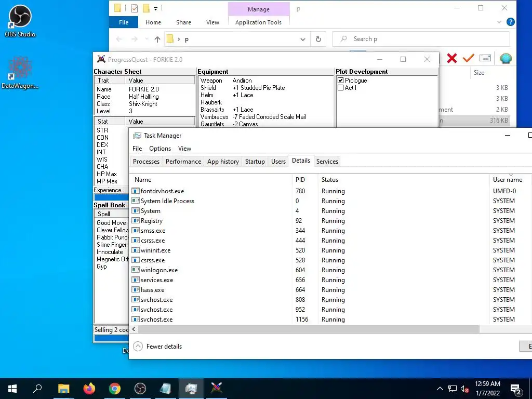Image resolution: width=532 pixels, height=399 pixels.
Task: Open OBS Studio desktop shortcut
Action: pos(20,21)
